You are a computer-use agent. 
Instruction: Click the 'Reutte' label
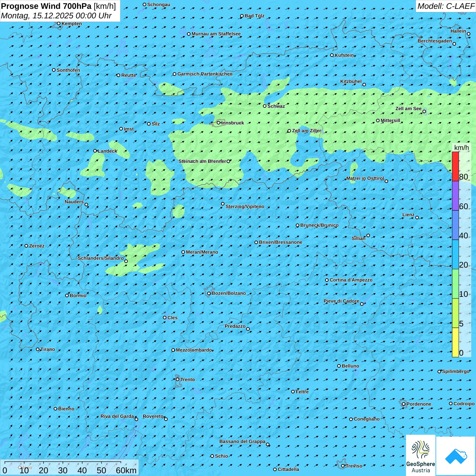(129, 75)
